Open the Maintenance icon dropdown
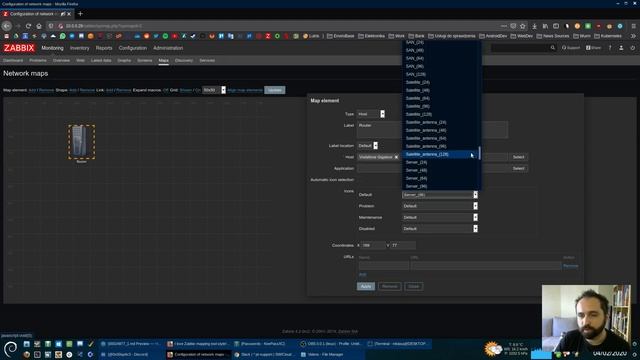Screen dimensions: 640x360 [x=440, y=218]
